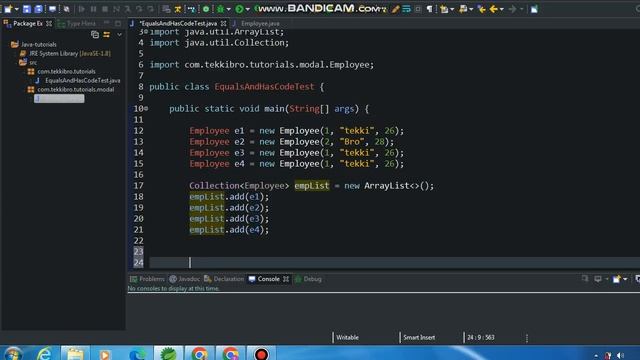
Task: Click Collapse All in Package Explorer
Action: click(x=95, y=35)
